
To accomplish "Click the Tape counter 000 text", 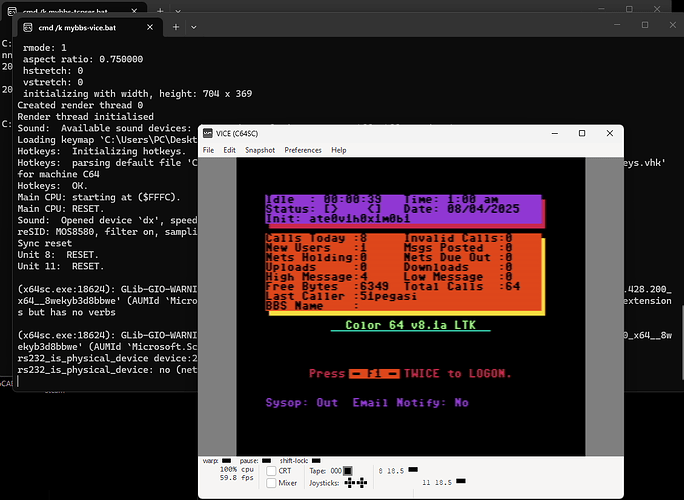I will (336, 471).
